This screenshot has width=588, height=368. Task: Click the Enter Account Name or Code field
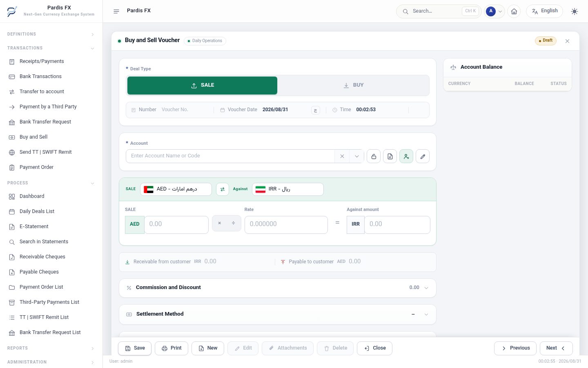pos(230,156)
